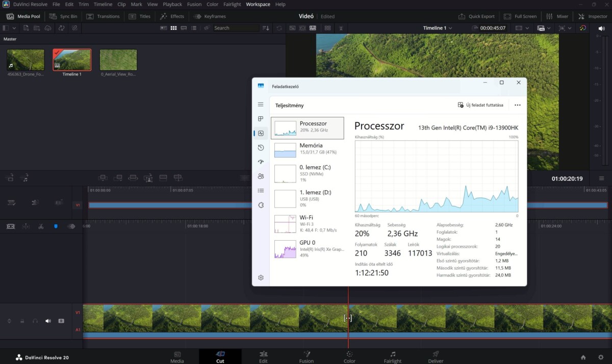This screenshot has height=364, width=612.
Task: Open the Timeline 1 dropdown
Action: coord(437,28)
